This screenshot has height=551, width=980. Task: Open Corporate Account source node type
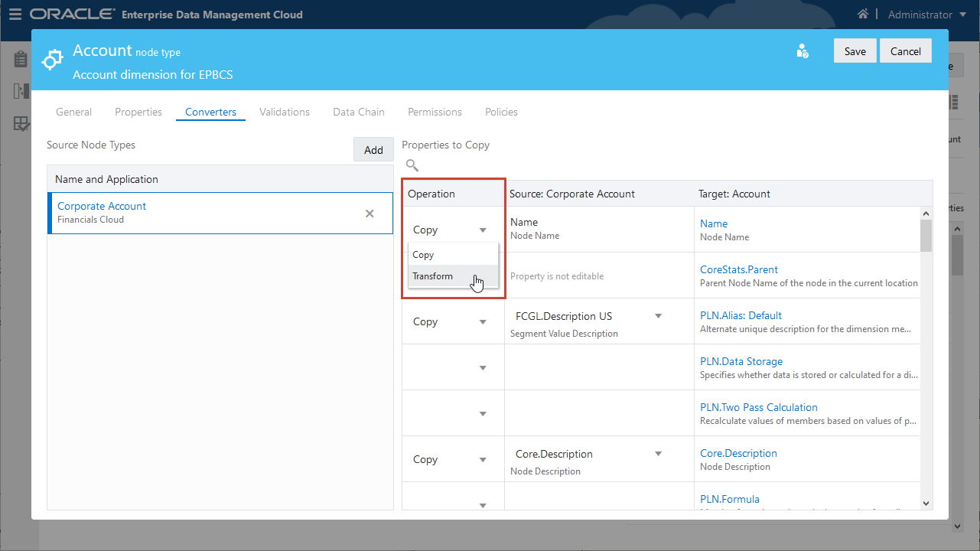102,206
